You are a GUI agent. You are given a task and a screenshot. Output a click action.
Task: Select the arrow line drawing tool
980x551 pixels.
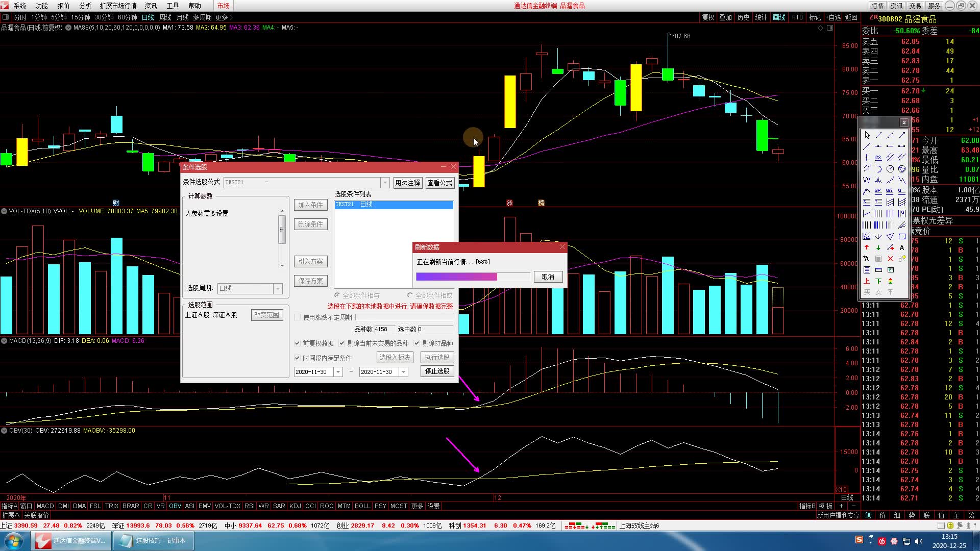point(902,135)
